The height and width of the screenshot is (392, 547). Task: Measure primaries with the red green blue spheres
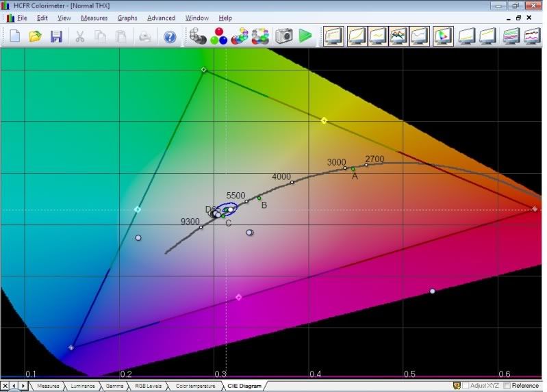tap(219, 36)
